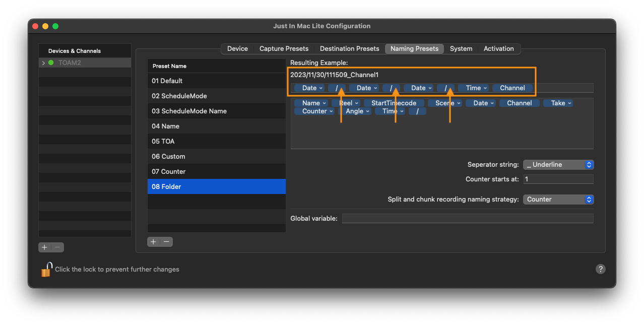The height and width of the screenshot is (325, 644).
Task: Open the Activation tab
Action: [x=498, y=49]
